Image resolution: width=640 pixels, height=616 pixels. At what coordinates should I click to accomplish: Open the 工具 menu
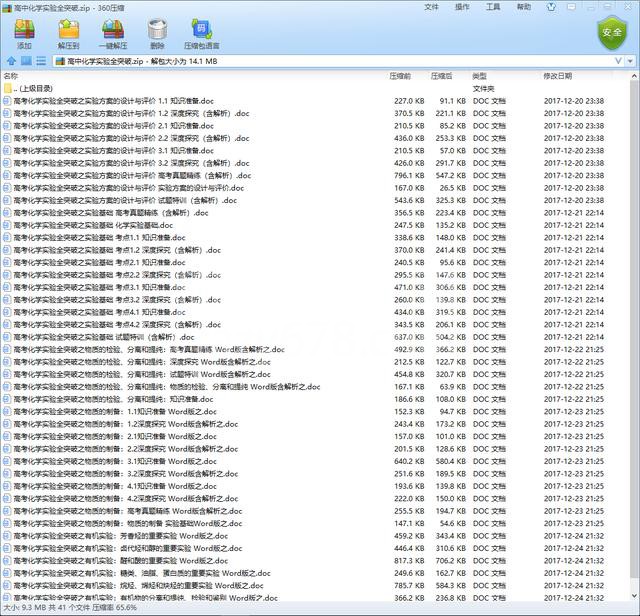(493, 6)
